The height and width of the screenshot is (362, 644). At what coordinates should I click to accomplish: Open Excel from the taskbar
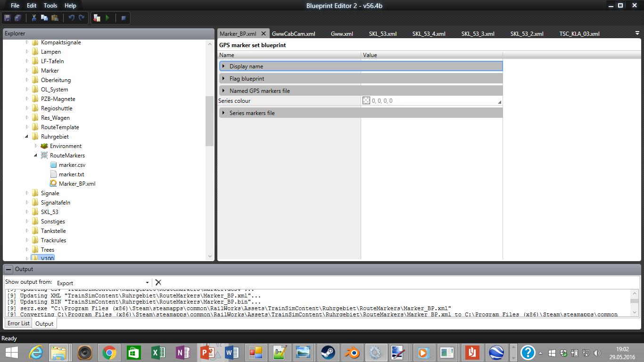click(x=158, y=352)
